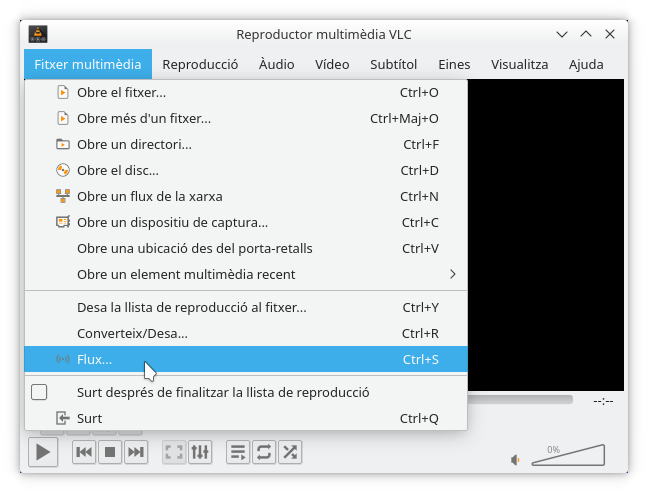
Task: Toggle shuffle random playback
Action: click(290, 452)
